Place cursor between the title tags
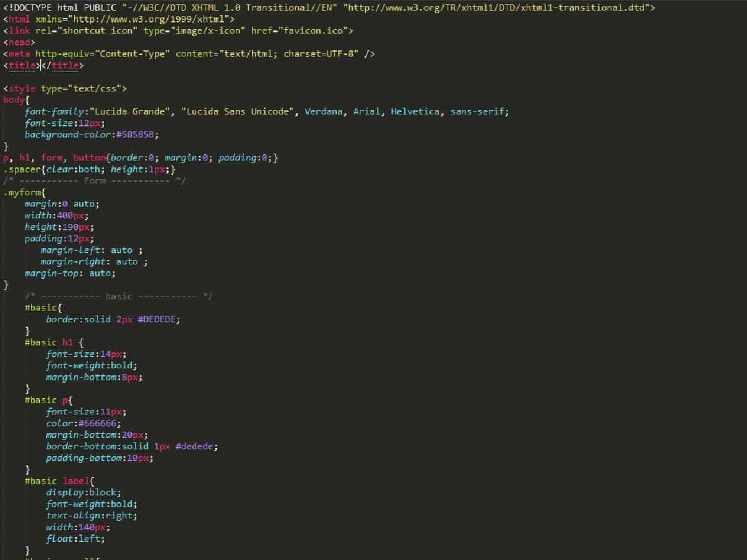This screenshot has width=747, height=560. [x=41, y=65]
